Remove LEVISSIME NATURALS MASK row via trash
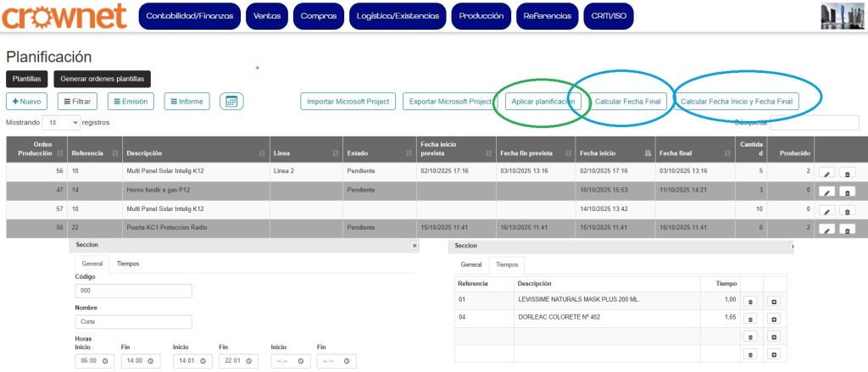The image size is (868, 372). [749, 300]
